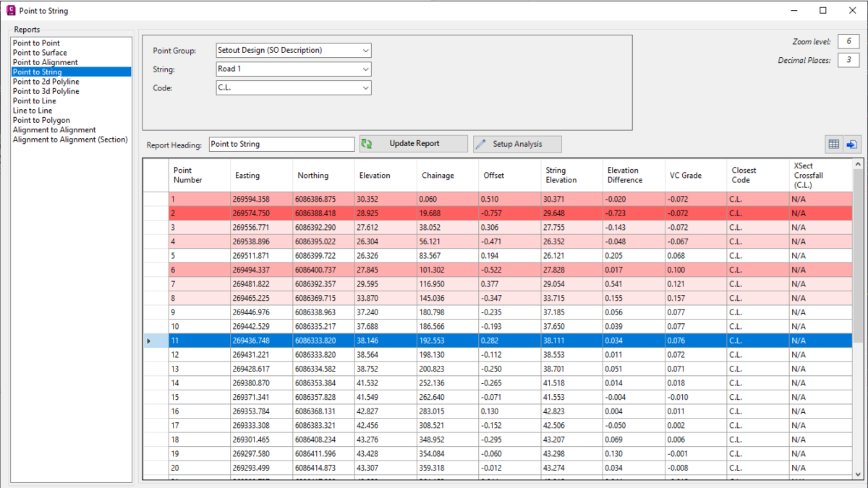Click the Report Heading text field
The width and height of the screenshot is (868, 488).
pyautogui.click(x=281, y=144)
